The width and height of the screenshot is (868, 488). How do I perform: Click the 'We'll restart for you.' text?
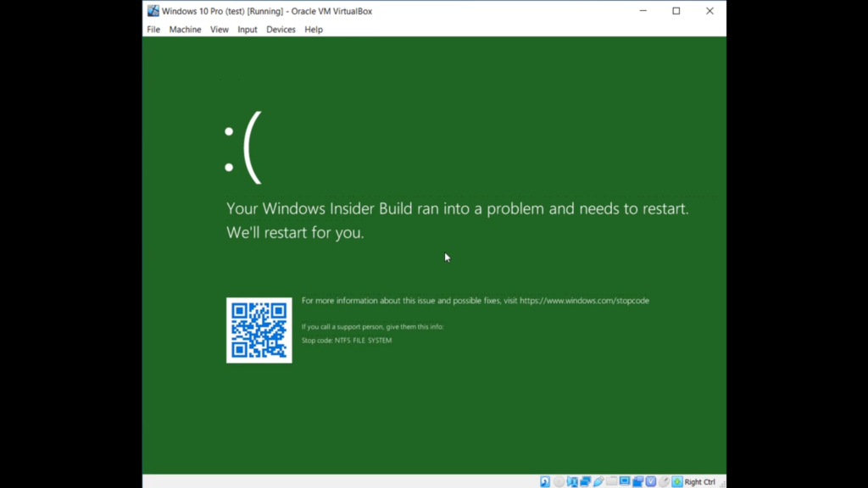295,232
